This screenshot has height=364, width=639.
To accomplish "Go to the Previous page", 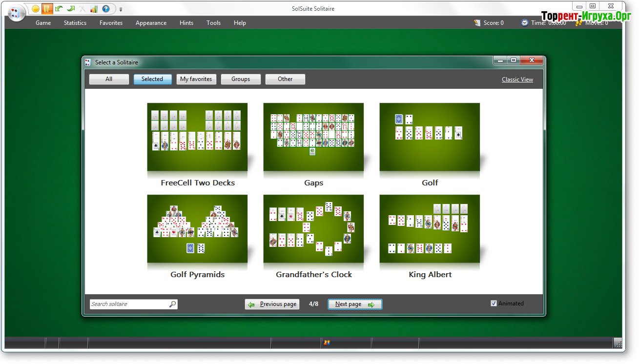I will click(x=272, y=304).
